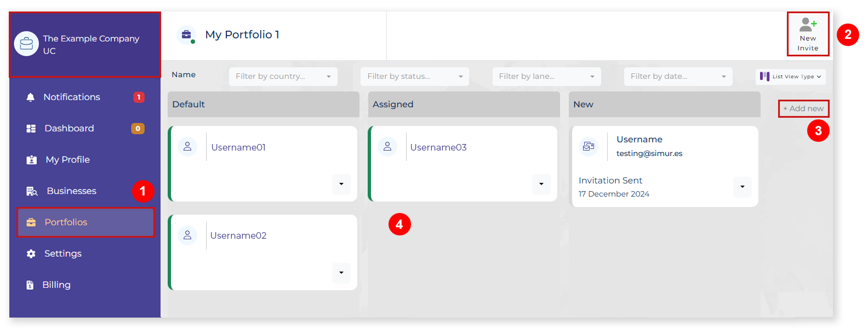Open the List View Type dropdown
Image resolution: width=868 pixels, height=334 pixels.
point(791,77)
